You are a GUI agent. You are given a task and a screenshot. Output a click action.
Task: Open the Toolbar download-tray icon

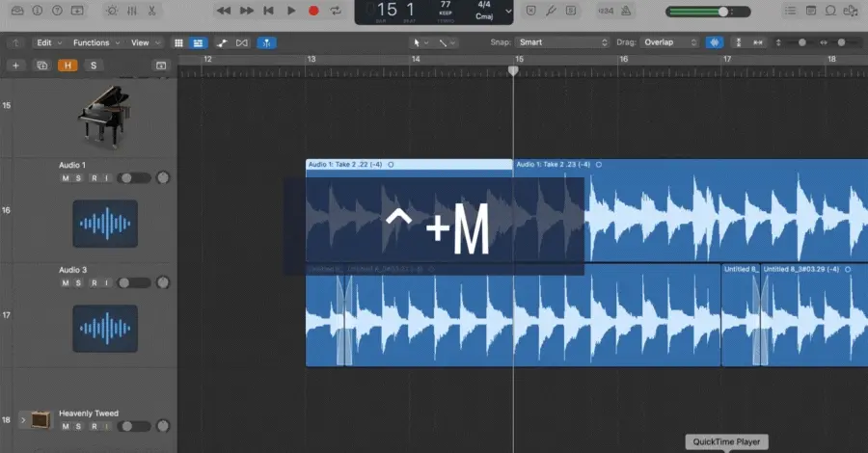(x=77, y=11)
